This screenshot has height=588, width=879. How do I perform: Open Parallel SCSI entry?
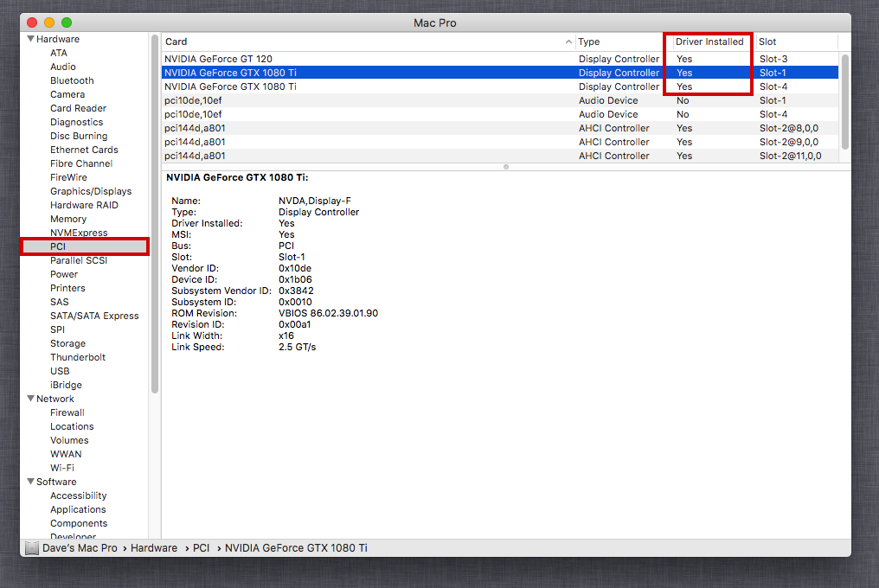[x=79, y=260]
